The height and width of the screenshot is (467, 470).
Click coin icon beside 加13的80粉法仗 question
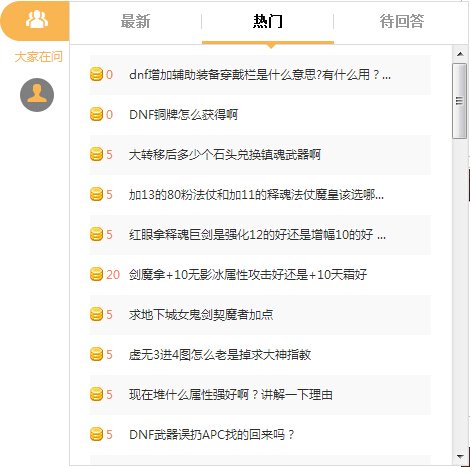[x=96, y=194]
